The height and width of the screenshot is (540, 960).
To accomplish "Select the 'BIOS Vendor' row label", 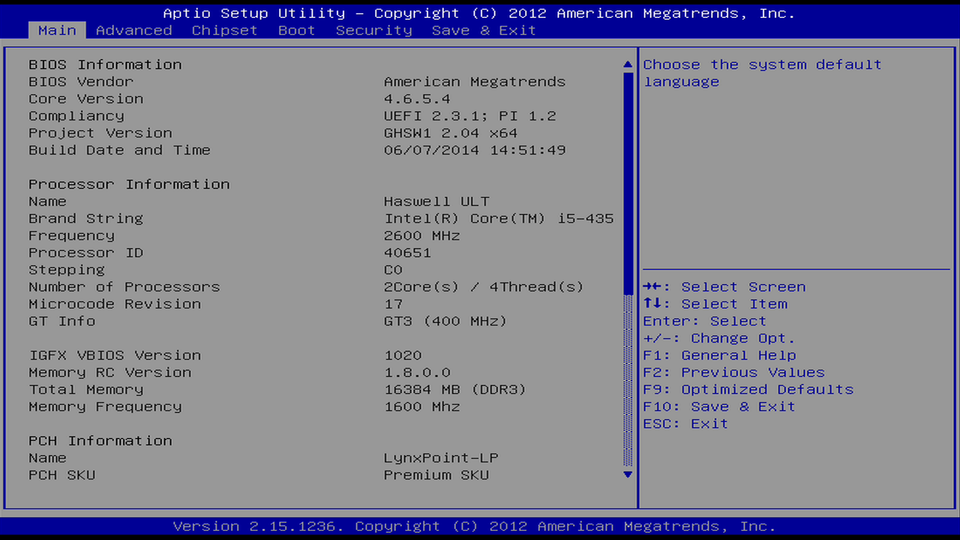I will [80, 81].
